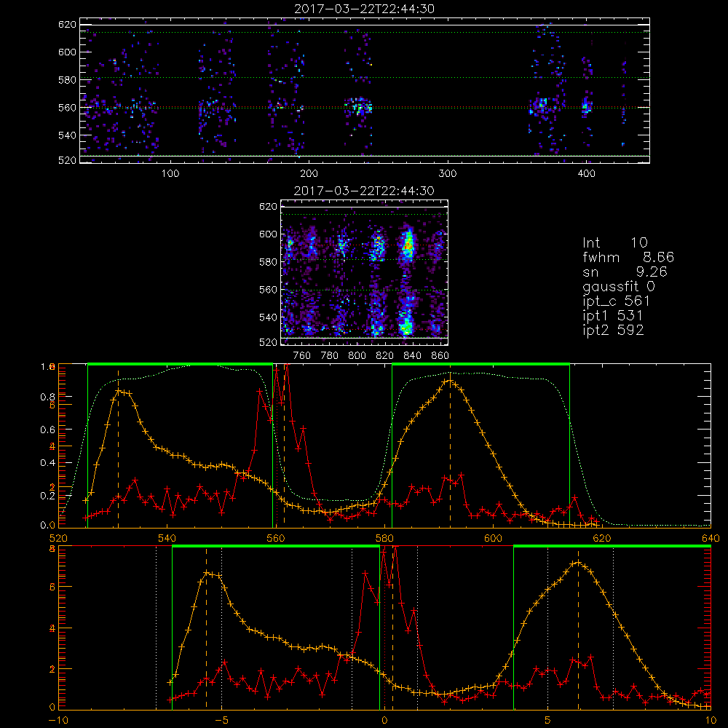
Task: Click x-axis label 100 of top spectrogram
Action: pyautogui.click(x=170, y=174)
